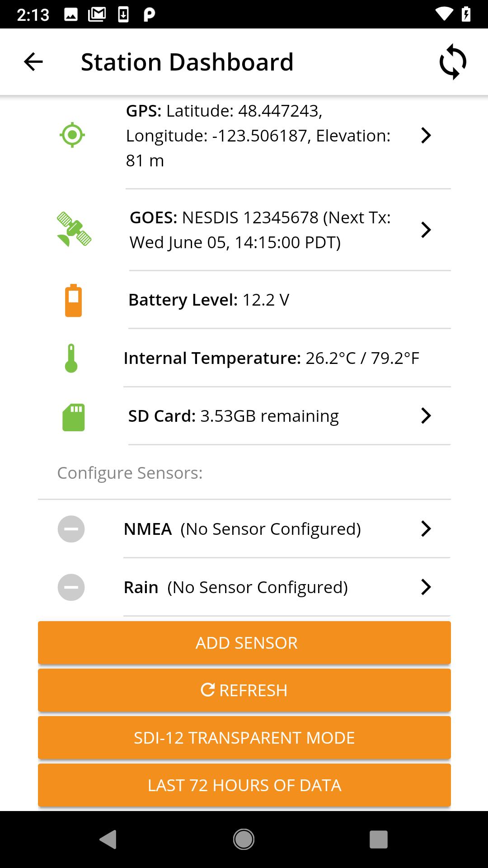
Task: Tap the gray Rain sensor status icon
Action: point(71,587)
